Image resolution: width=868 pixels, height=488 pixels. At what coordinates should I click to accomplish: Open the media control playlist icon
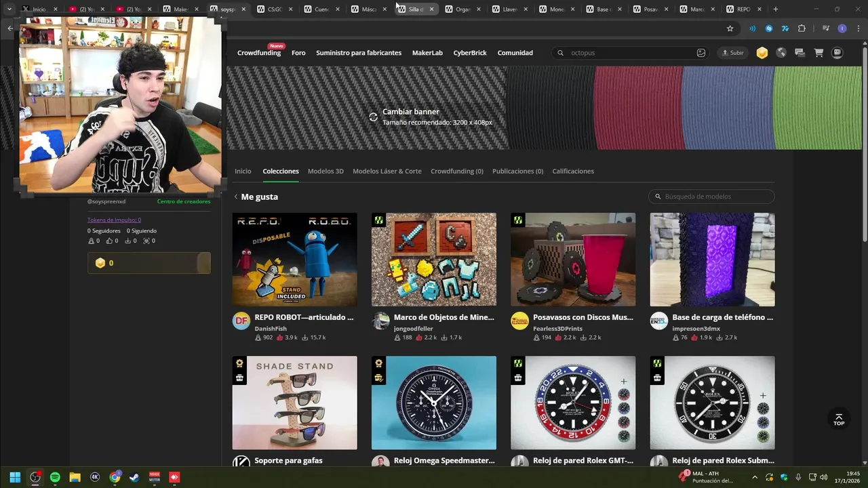click(x=825, y=28)
